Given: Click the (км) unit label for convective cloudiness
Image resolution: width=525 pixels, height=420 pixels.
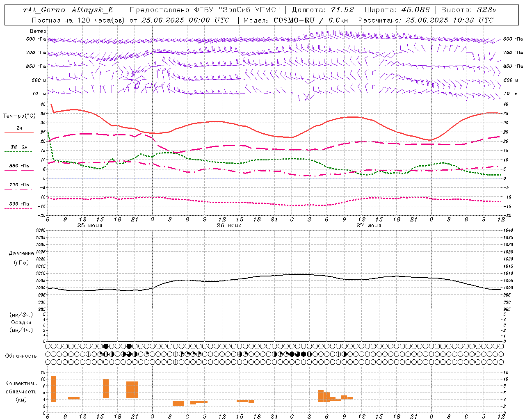Looking at the screenshot, I should point(21,399).
